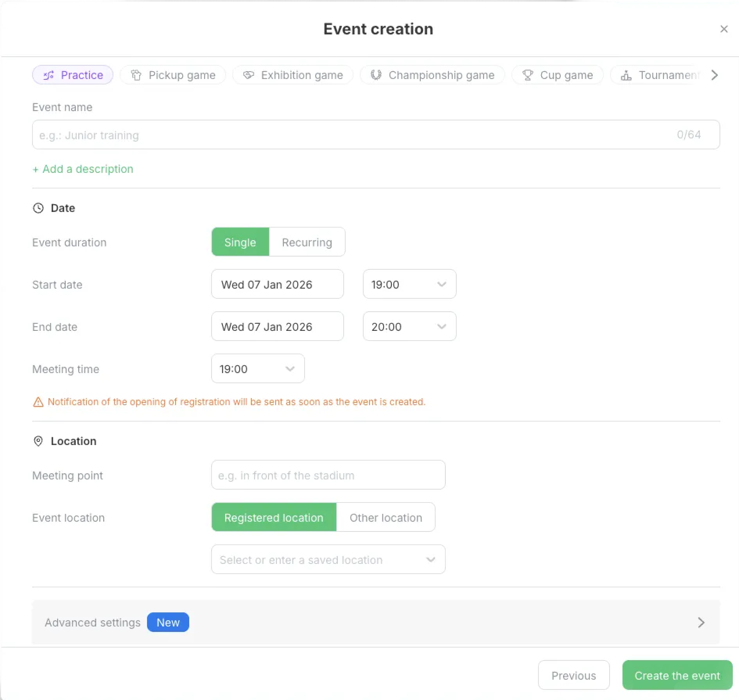This screenshot has width=739, height=700.
Task: Open the end time 20:00 dropdown
Action: (409, 327)
